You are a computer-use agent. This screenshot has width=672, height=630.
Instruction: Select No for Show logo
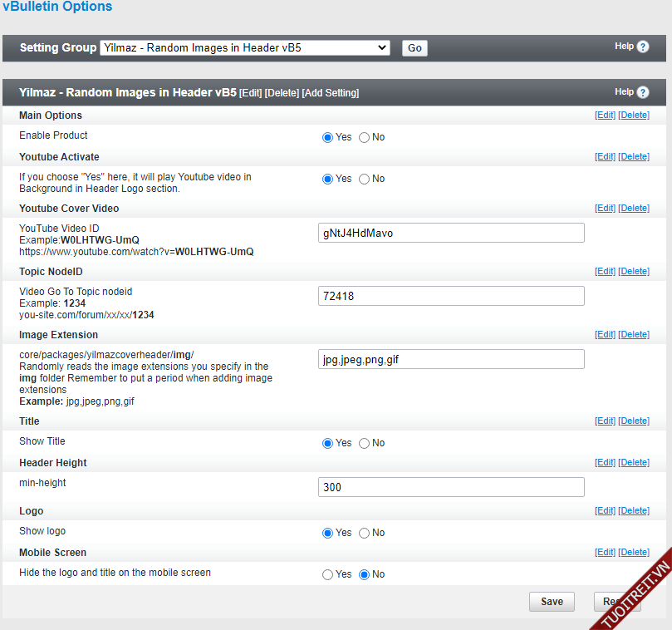(365, 534)
